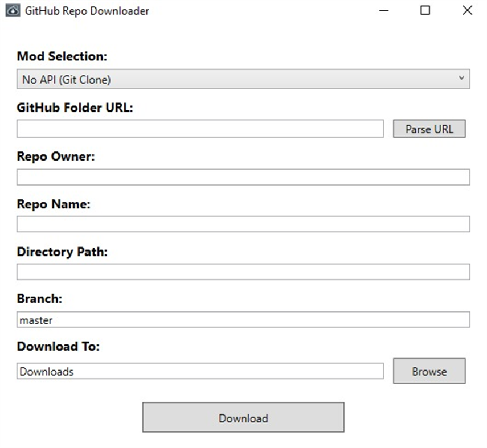Click the Download To path field
Viewport: 487px width, 448px height.
click(x=200, y=371)
